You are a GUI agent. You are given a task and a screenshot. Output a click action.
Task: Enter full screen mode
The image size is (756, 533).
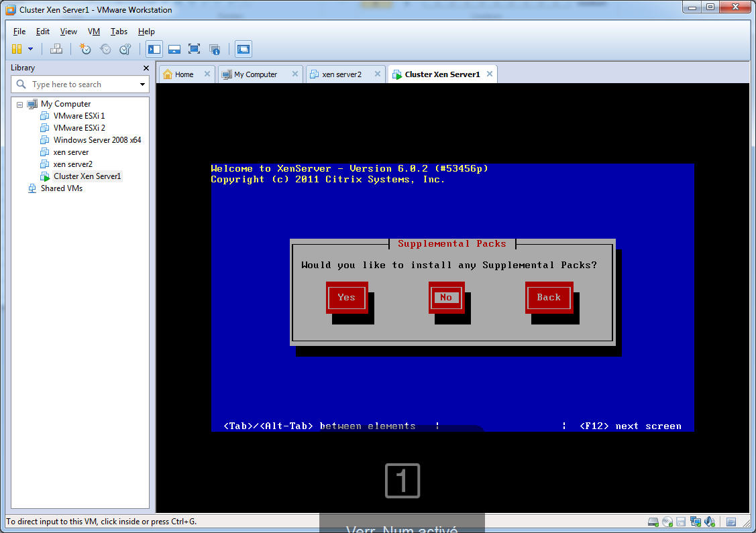tap(195, 49)
